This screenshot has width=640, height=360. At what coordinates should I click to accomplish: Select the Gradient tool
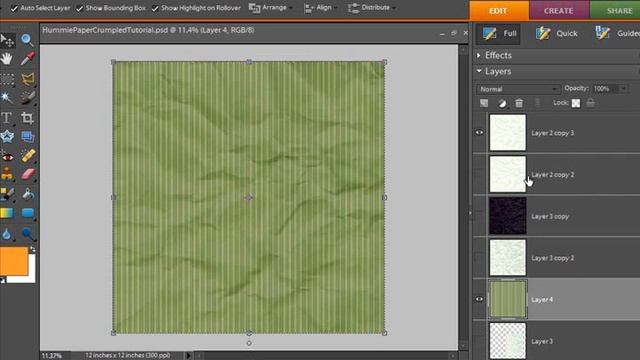point(7,213)
